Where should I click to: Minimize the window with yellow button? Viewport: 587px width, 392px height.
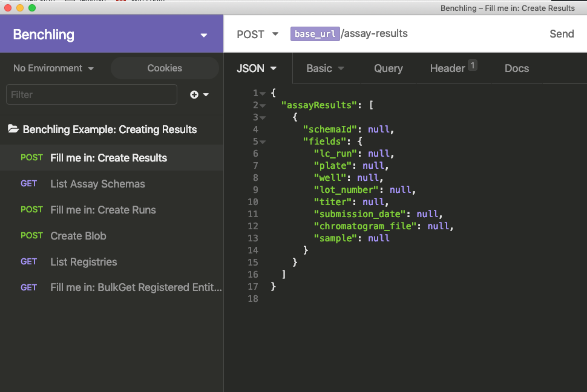pos(20,8)
